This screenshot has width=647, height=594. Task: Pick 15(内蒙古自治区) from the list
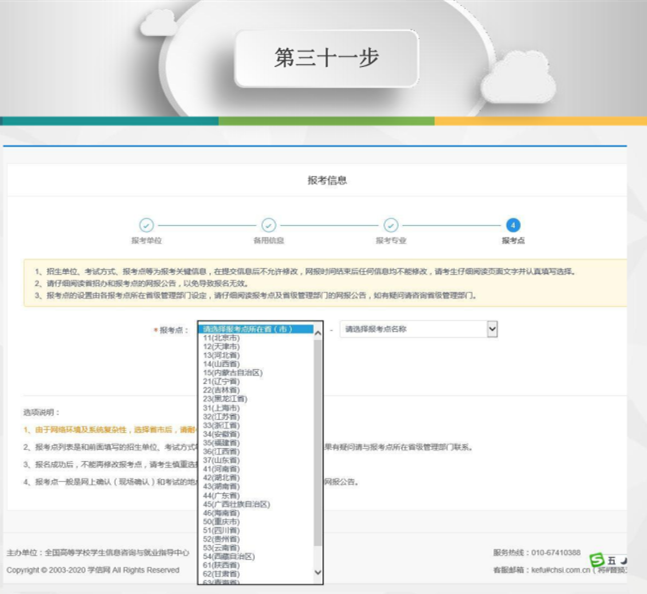tap(232, 373)
